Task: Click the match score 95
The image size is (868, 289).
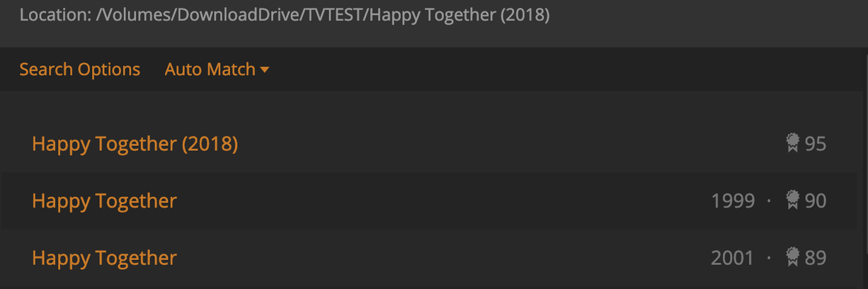Action: coord(816,144)
